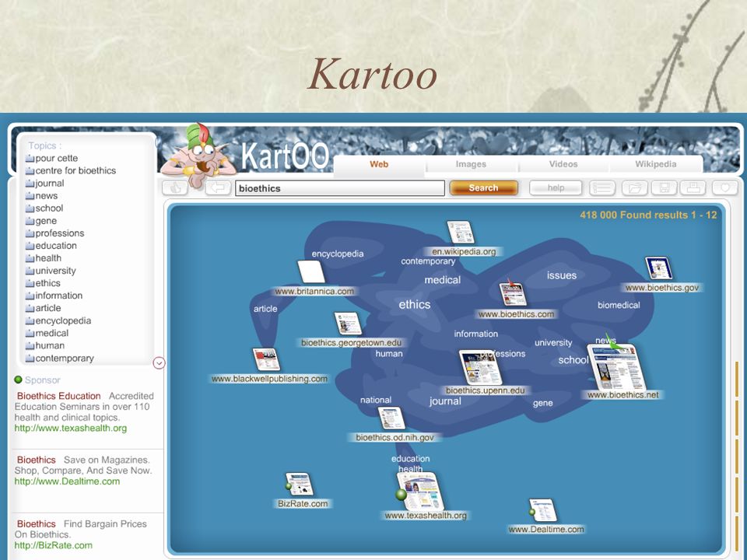This screenshot has width=747, height=560.
Task: Select the 'professions' topic folder
Action: 54,233
